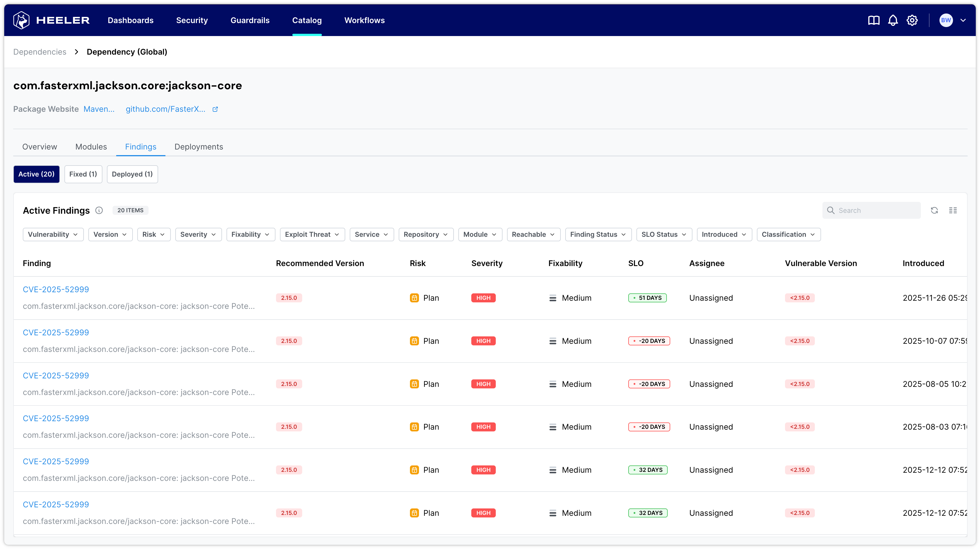Show the Deployed (1) findings
Viewport: 980px width, 549px height.
pos(132,174)
